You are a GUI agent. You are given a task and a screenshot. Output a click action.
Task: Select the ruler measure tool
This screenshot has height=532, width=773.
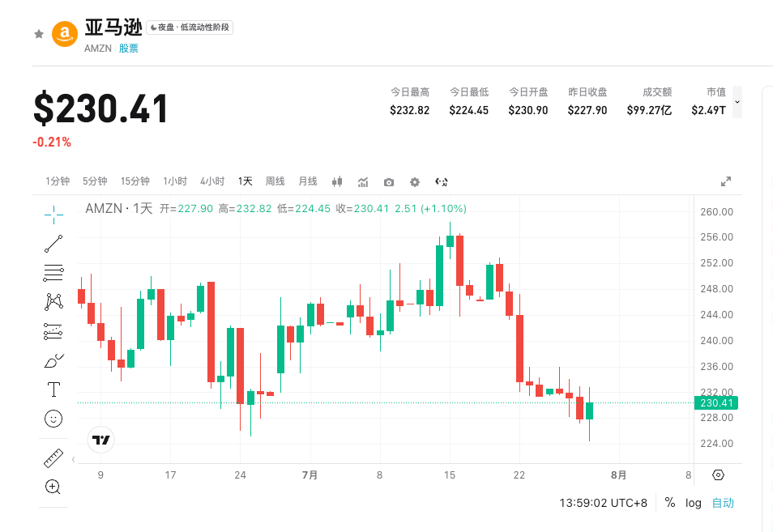[53, 458]
